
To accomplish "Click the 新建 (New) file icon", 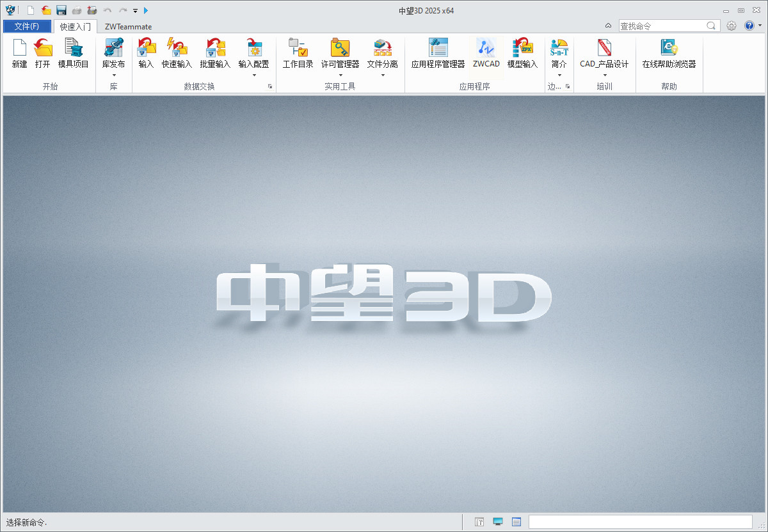I will pyautogui.click(x=19, y=49).
